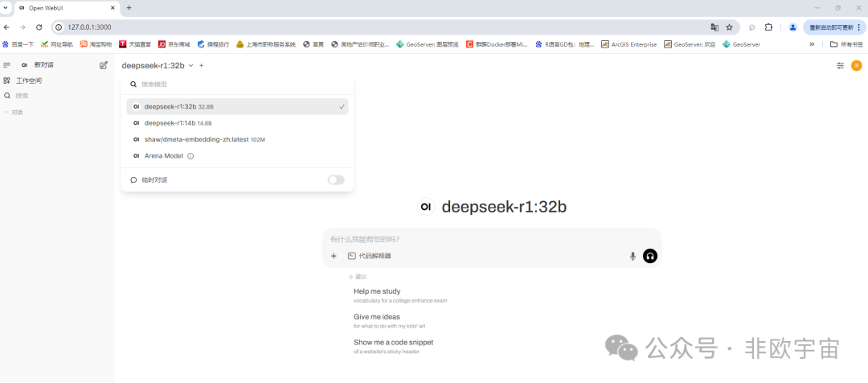Open the Taobao shopping bookmark
The image size is (868, 383).
(96, 44)
